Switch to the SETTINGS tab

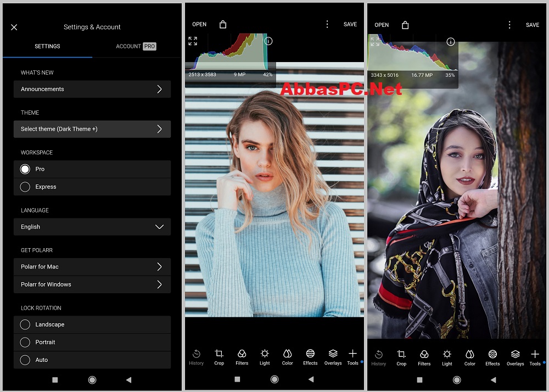pyautogui.click(x=47, y=46)
